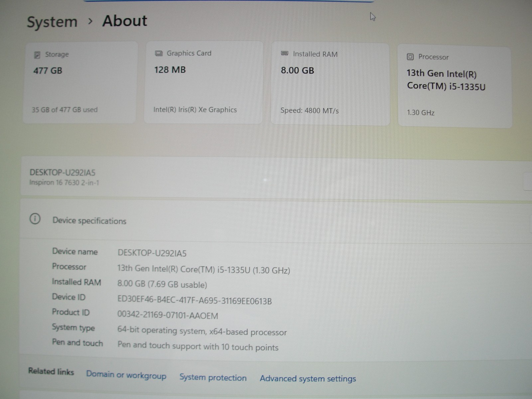The width and height of the screenshot is (532, 399).
Task: Click the Graphics Card icon
Action: tap(159, 54)
